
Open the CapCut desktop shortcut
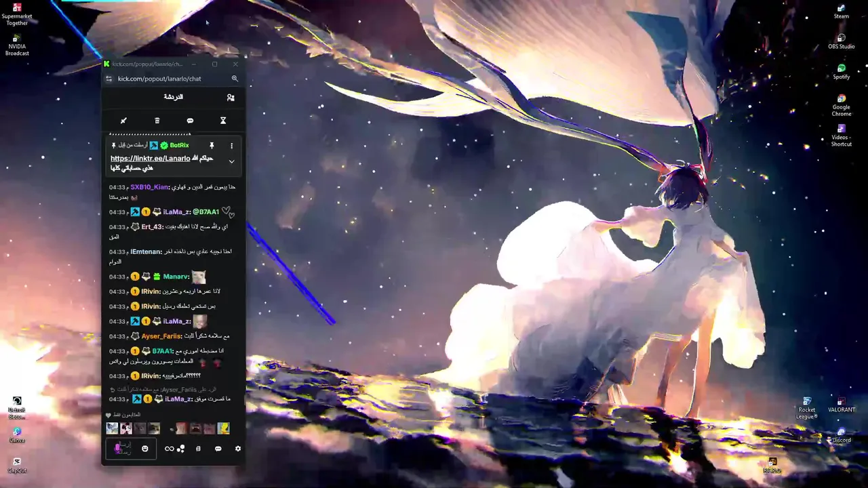coord(17,466)
